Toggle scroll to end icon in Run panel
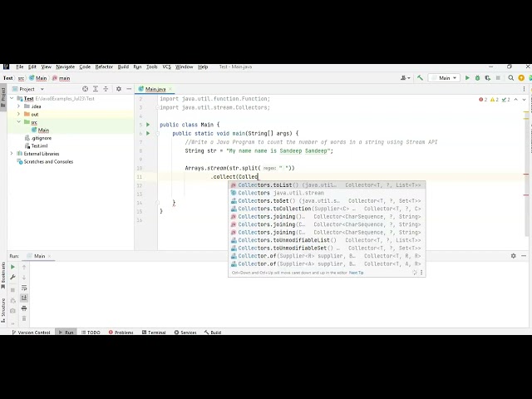 click(x=24, y=298)
